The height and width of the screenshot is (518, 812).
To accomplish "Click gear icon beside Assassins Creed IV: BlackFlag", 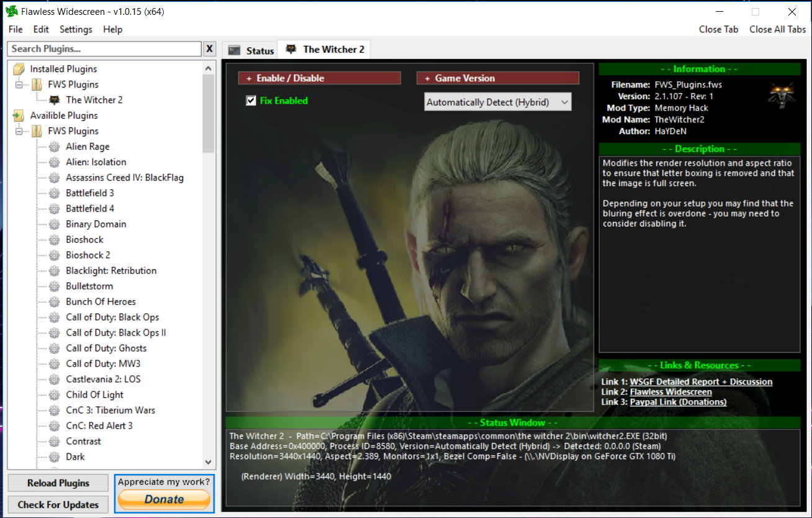I will coord(55,177).
